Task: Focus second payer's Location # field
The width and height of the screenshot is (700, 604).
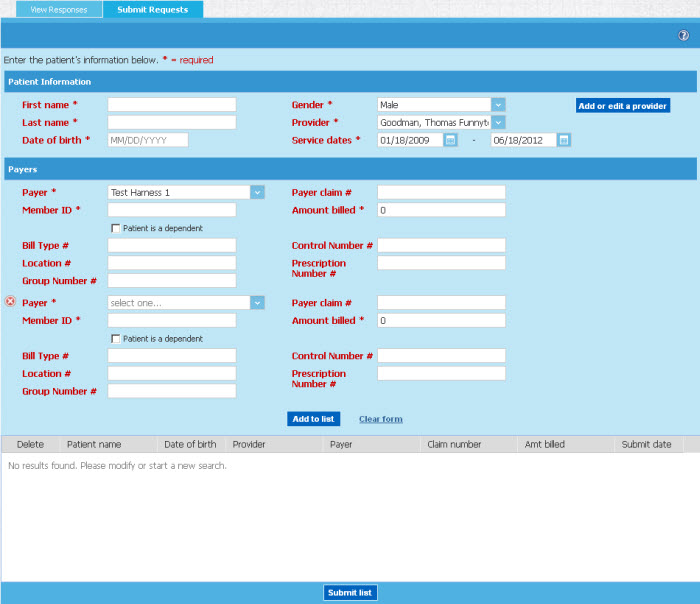Action: click(x=172, y=373)
